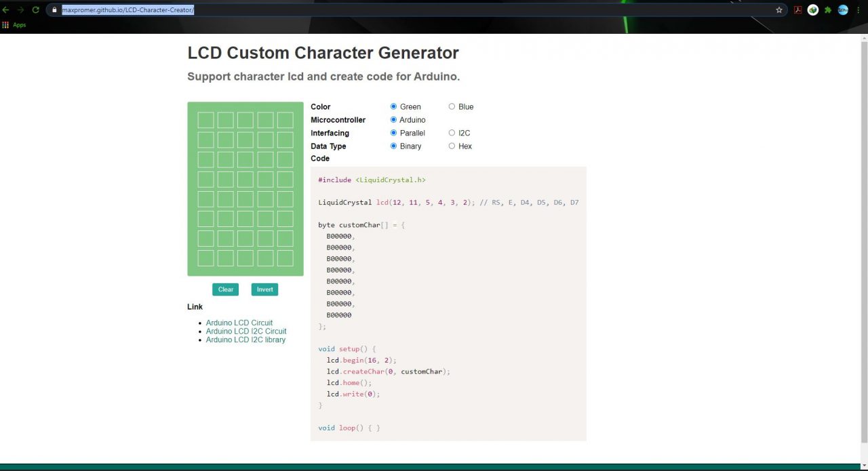This screenshot has width=868, height=471.
Task: Click the bookmark star icon
Action: pos(780,9)
